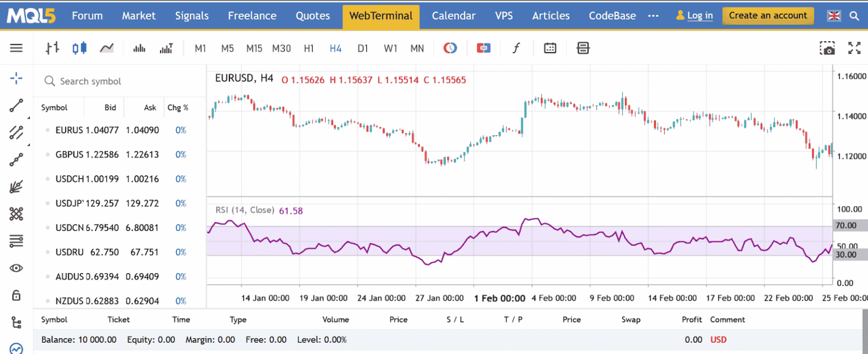Select the polyline drawing tool

click(16, 160)
